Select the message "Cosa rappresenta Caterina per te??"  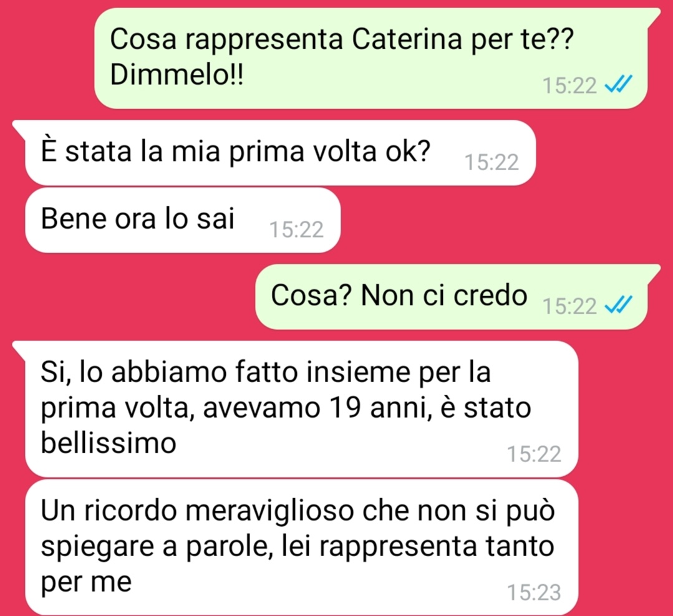(x=370, y=58)
